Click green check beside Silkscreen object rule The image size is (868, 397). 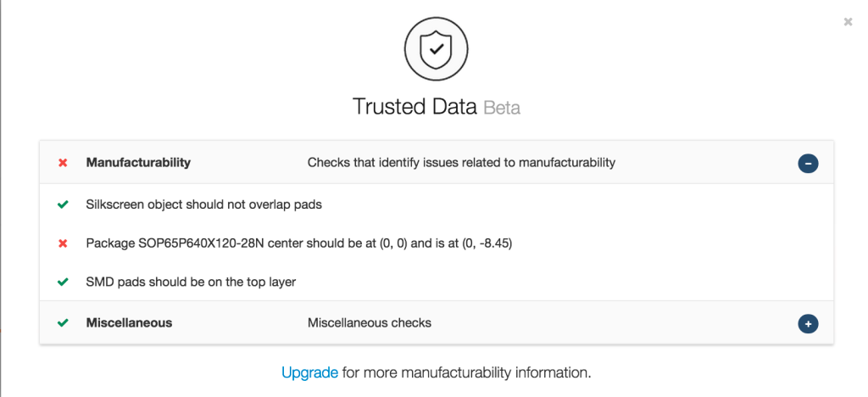(x=63, y=204)
